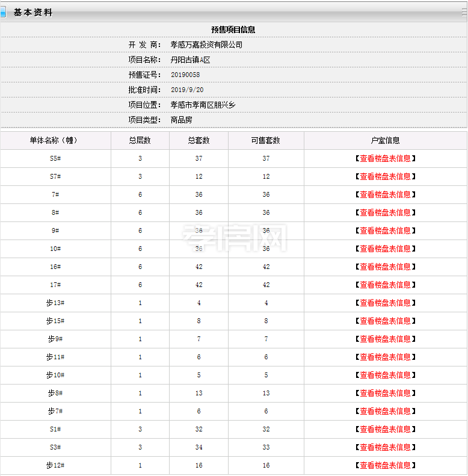
Task: Open 查看楼盘表信息 link for building S5#
Action: pyautogui.click(x=385, y=158)
